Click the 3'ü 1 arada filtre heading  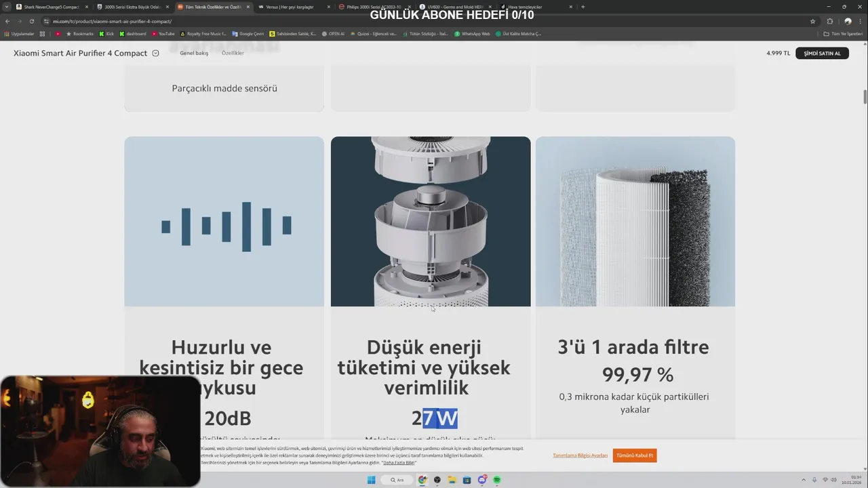(633, 347)
